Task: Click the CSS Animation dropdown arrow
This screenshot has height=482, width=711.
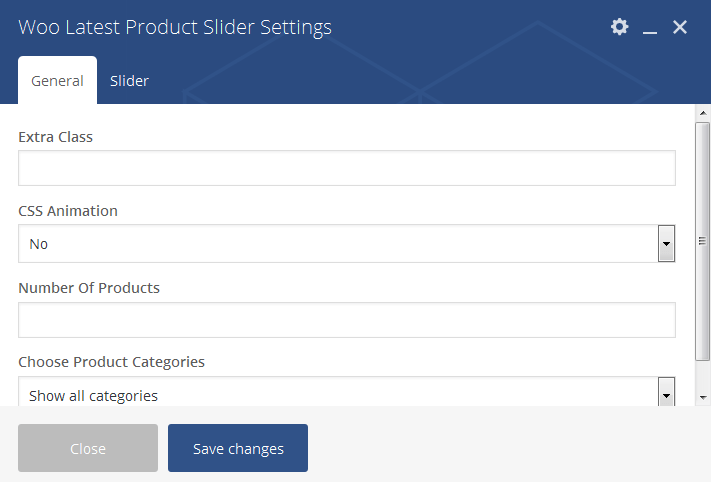Action: (666, 244)
